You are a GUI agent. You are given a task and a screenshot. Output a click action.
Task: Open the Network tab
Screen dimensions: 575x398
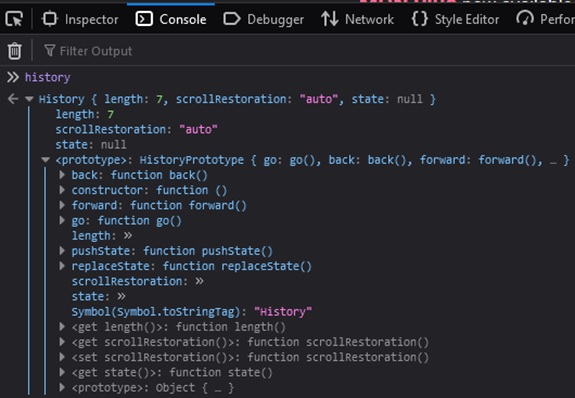357,19
